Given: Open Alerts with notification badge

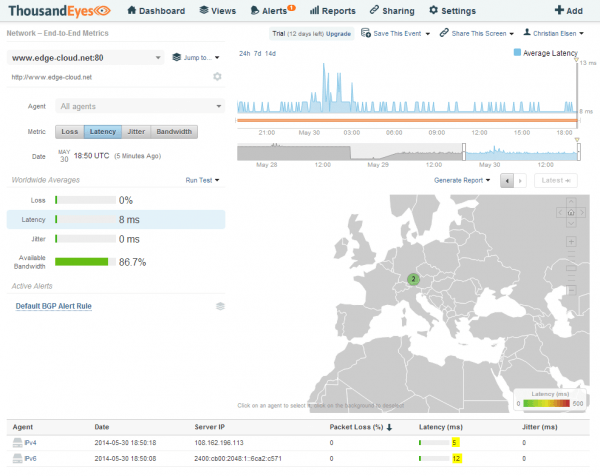Looking at the screenshot, I should [x=273, y=10].
